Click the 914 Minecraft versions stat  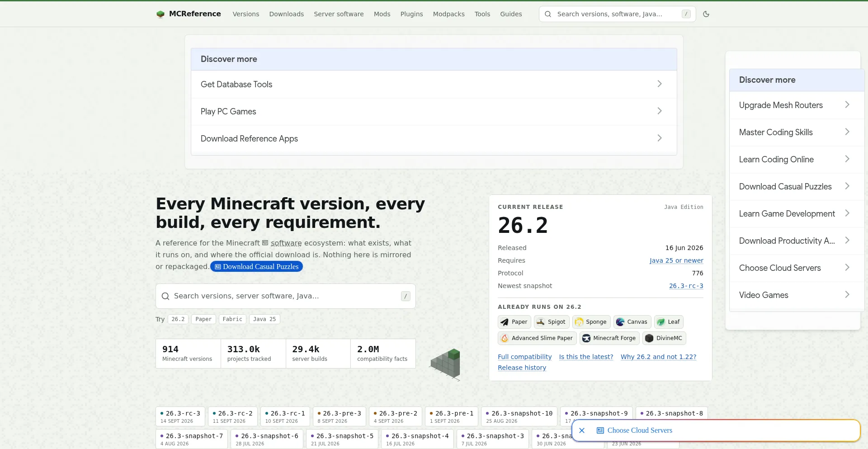(189, 354)
